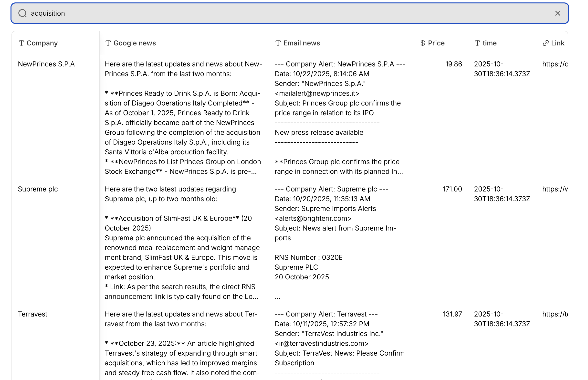Click chain link icon beside Link header
Image resolution: width=588 pixels, height=380 pixels.
(545, 43)
